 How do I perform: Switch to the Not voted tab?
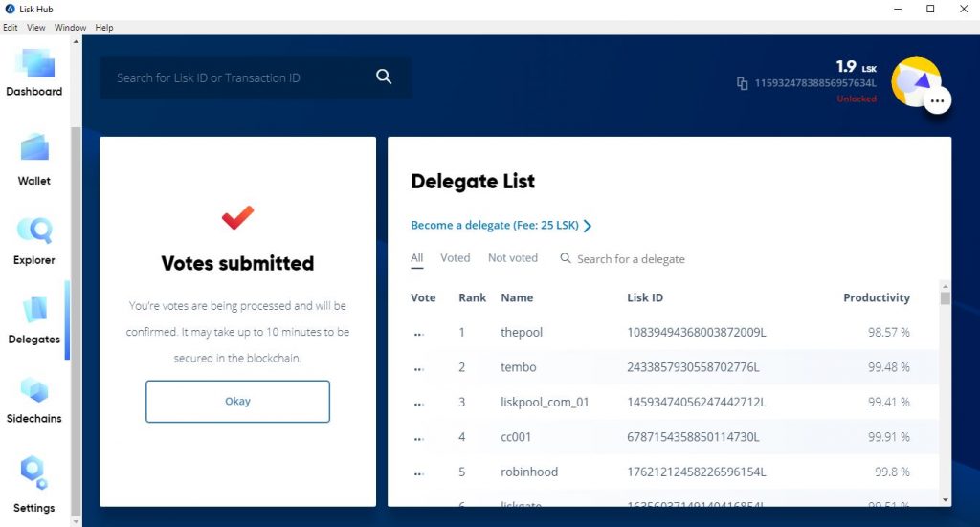[x=513, y=258]
